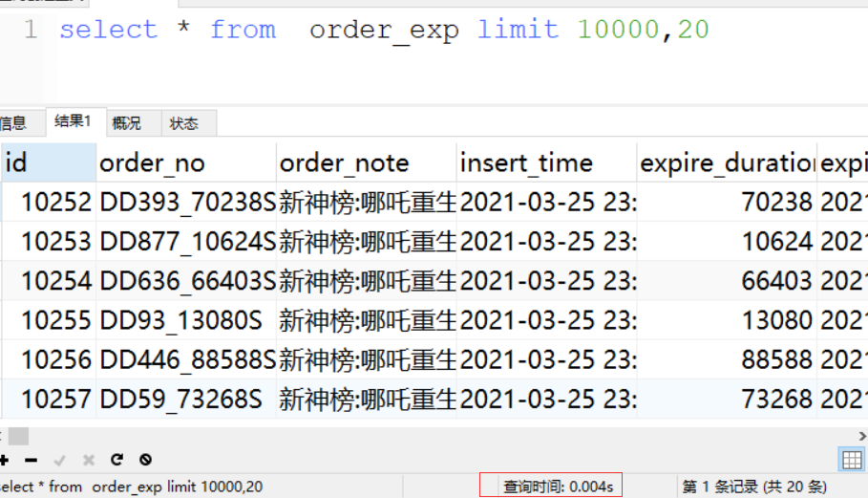The height and width of the screenshot is (498, 868).
Task: Click order_note cell in row 10257
Action: pyautogui.click(x=367, y=399)
